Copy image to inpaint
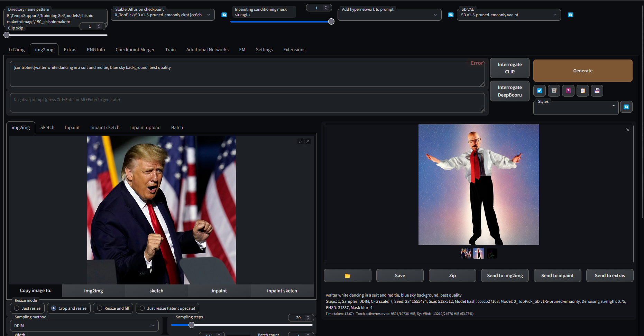This screenshot has height=336, width=644. point(219,291)
